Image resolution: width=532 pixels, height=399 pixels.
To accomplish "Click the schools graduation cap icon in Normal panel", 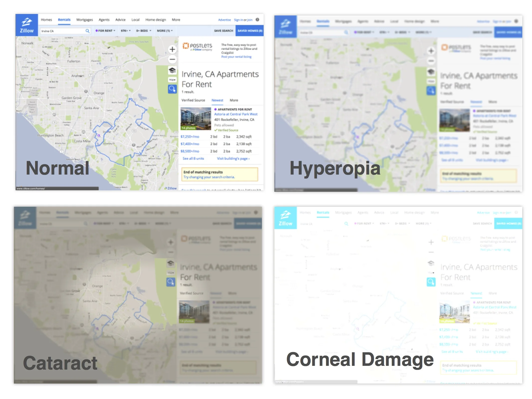I will pos(172,70).
